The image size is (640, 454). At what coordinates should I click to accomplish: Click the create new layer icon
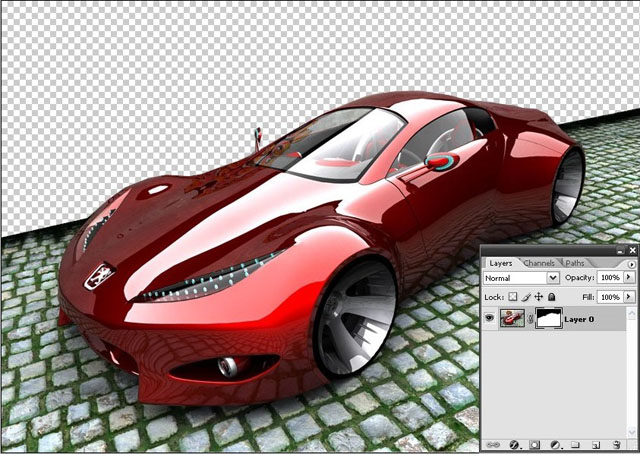(x=596, y=445)
